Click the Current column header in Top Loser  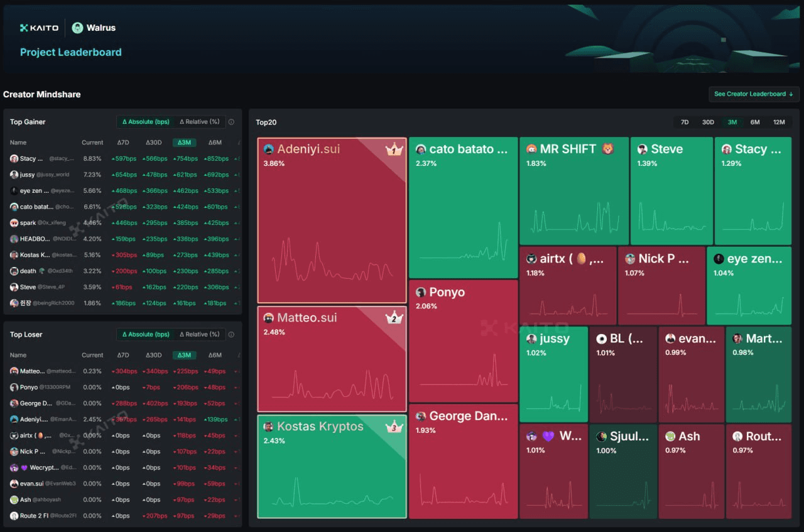tap(92, 355)
